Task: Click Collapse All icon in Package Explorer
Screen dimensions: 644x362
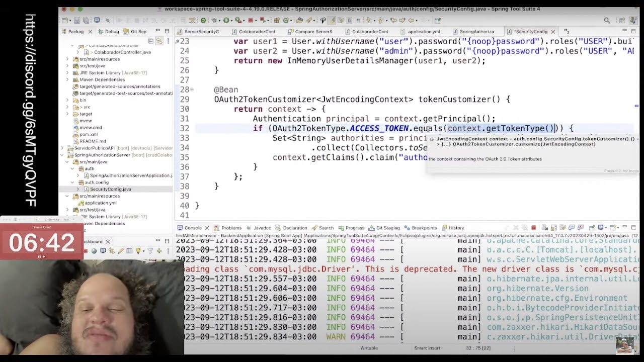Action: click(150, 41)
